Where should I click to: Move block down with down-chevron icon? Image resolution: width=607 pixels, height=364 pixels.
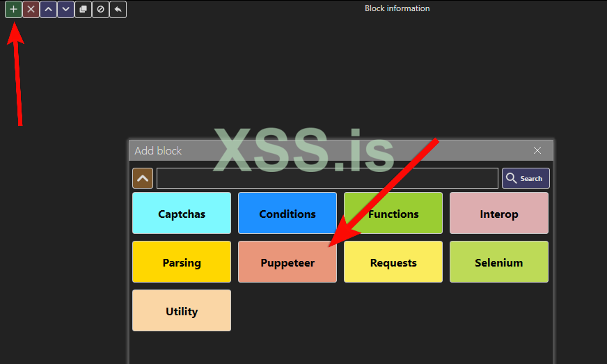pyautogui.click(x=66, y=9)
